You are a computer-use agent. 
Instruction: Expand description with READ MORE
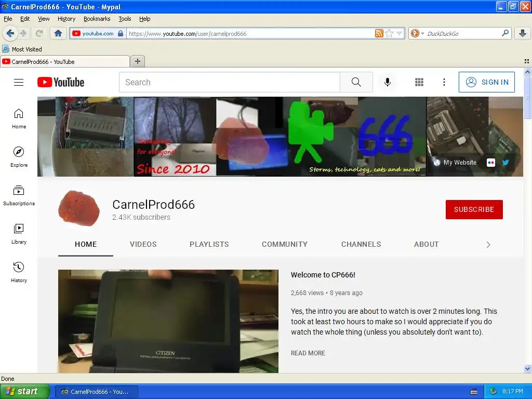(x=308, y=353)
